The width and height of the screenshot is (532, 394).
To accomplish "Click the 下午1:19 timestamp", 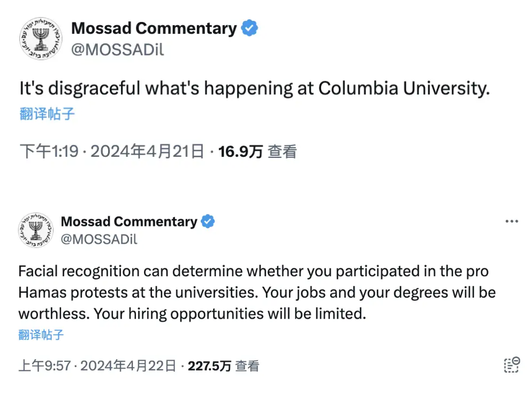I will (50, 152).
